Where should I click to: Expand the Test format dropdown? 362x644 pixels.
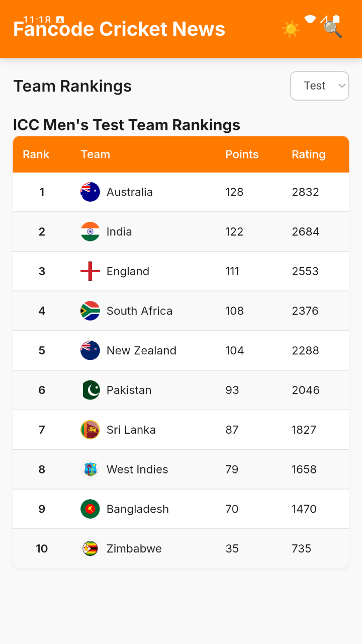click(x=320, y=86)
